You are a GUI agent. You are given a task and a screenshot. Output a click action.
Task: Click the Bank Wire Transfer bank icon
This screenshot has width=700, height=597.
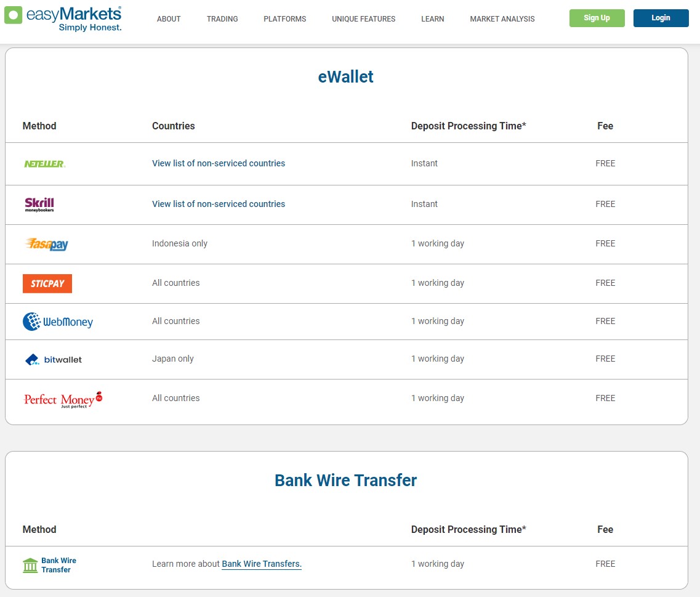(30, 566)
